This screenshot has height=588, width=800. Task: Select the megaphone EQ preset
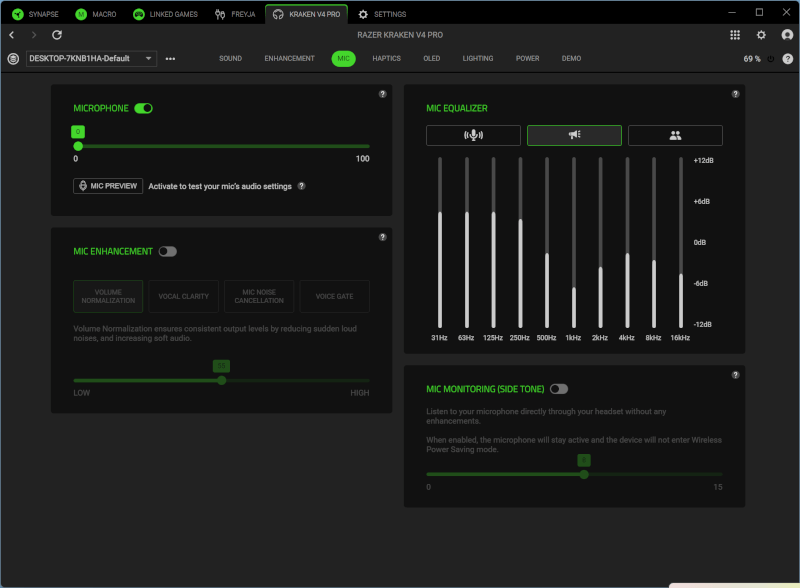point(574,135)
